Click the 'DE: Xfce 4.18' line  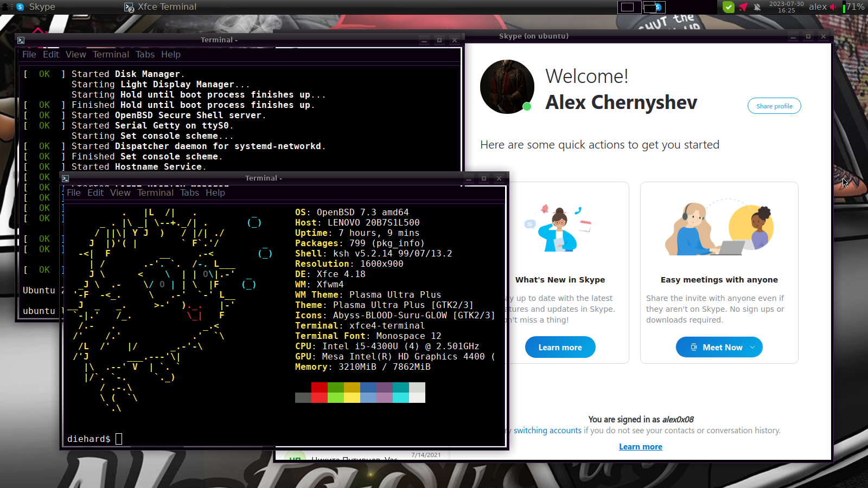(x=330, y=274)
